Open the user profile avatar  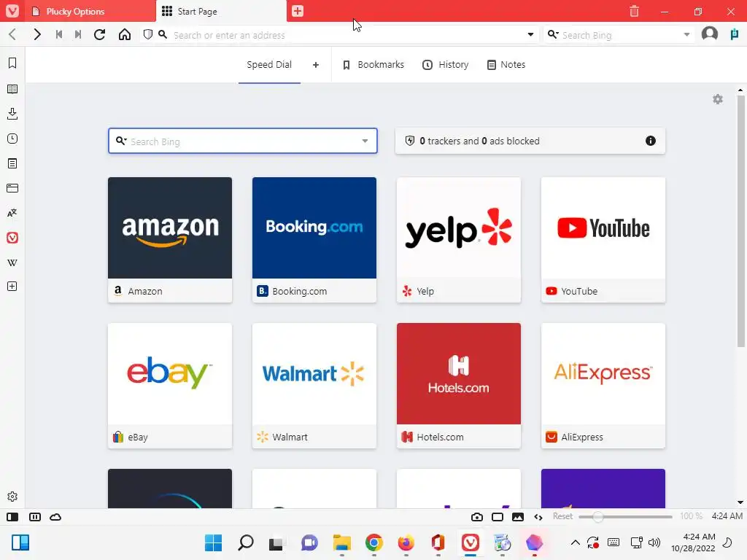[x=710, y=34]
